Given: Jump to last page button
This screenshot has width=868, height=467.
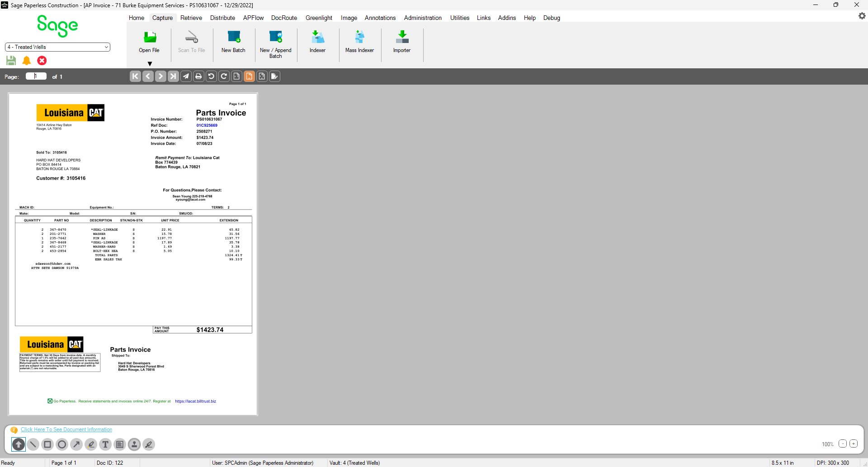Looking at the screenshot, I should [x=173, y=76].
